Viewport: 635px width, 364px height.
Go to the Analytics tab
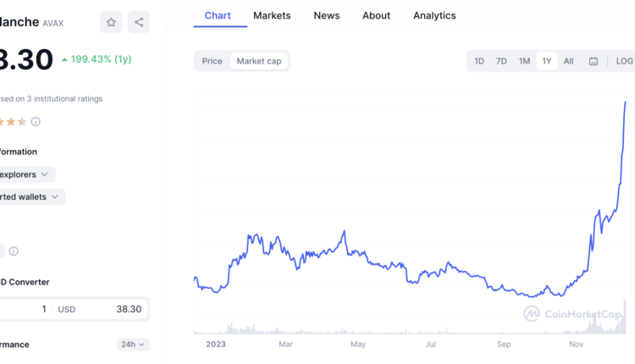coord(434,15)
